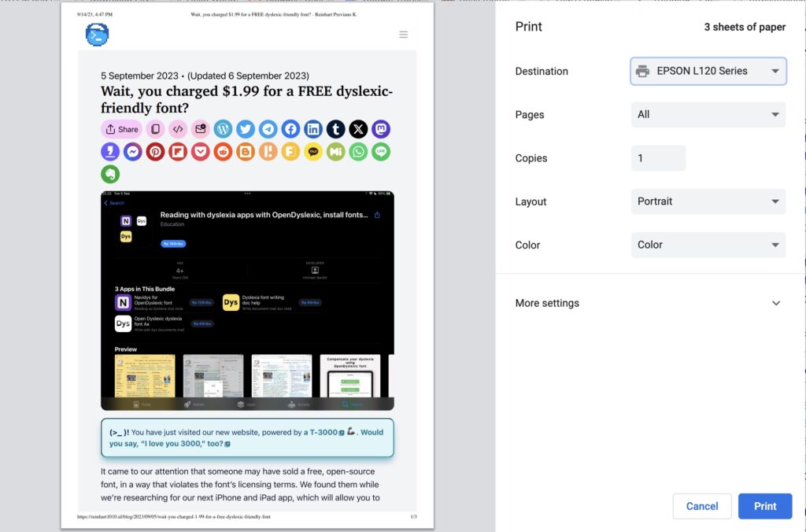Viewport: 806px width, 532px height.
Task: Share via the WhatsApp icon
Action: point(358,152)
